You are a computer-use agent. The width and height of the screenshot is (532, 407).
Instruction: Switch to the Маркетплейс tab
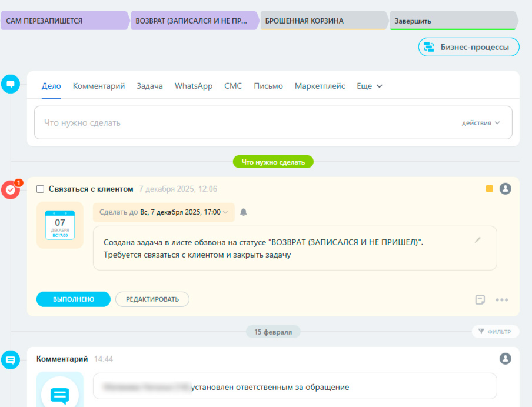[x=320, y=86]
